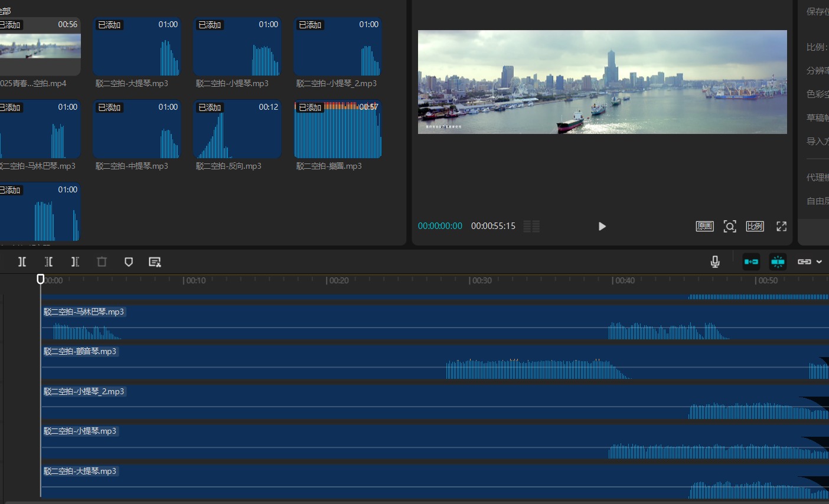829x504 pixels.
Task: Click the 00:30 mark on timeline ruler
Action: (x=481, y=280)
